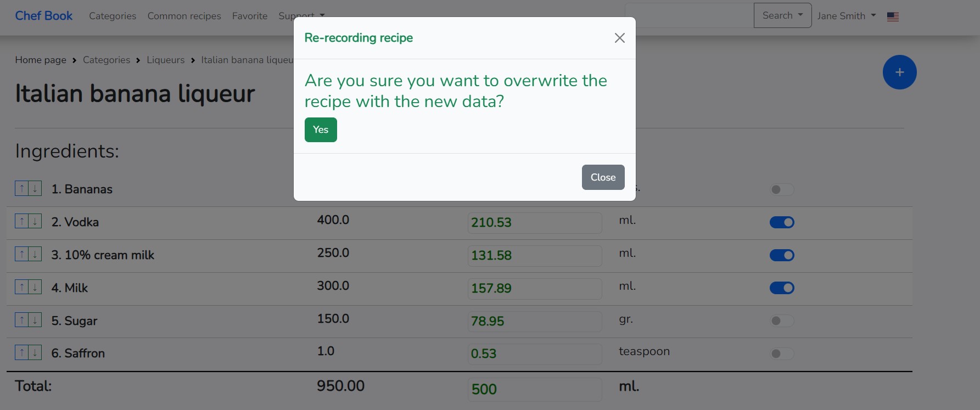Turn off the Milk row toggle
Screen dimensions: 980x410
[782, 288]
